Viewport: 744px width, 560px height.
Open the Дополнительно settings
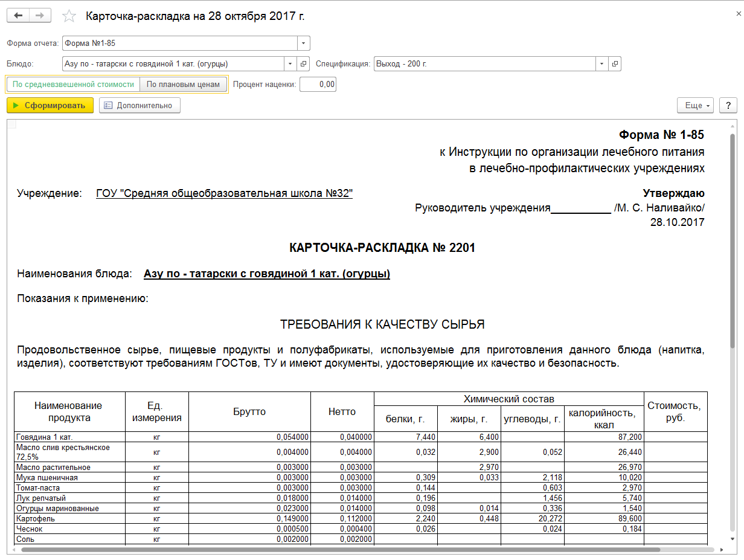pyautogui.click(x=139, y=105)
